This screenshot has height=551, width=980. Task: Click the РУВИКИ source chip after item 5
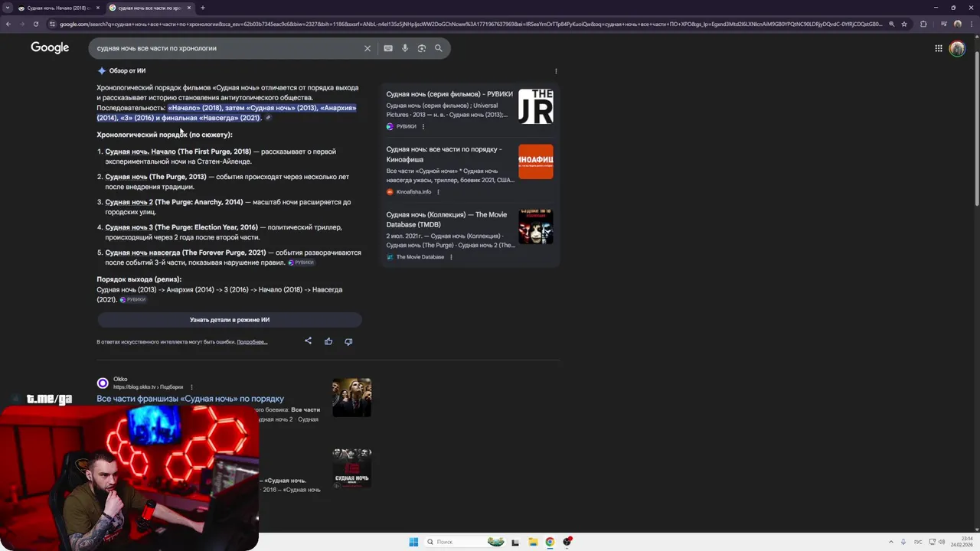click(x=301, y=262)
